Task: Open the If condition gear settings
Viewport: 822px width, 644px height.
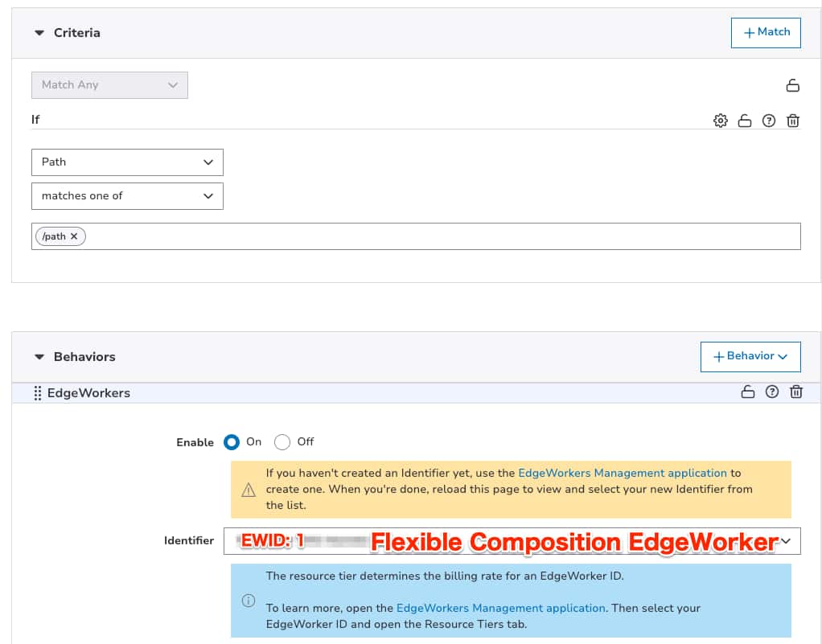Action: [x=720, y=121]
